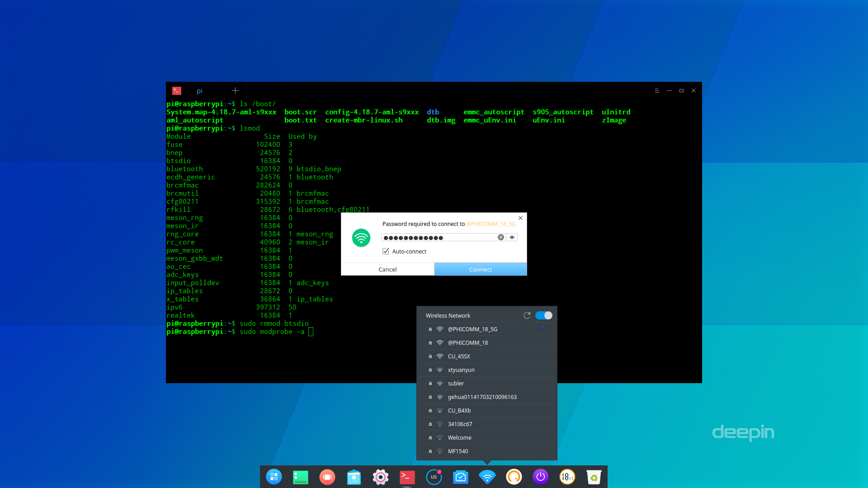Screen dimensions: 868x488
Task: Click the Wi-Fi network dock icon
Action: (x=487, y=477)
